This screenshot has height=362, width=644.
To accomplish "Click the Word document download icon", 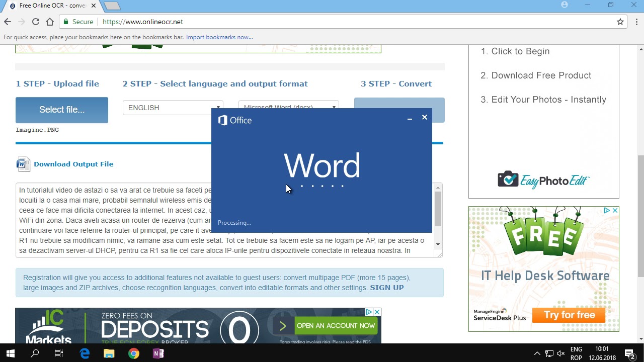I will click(x=23, y=164).
